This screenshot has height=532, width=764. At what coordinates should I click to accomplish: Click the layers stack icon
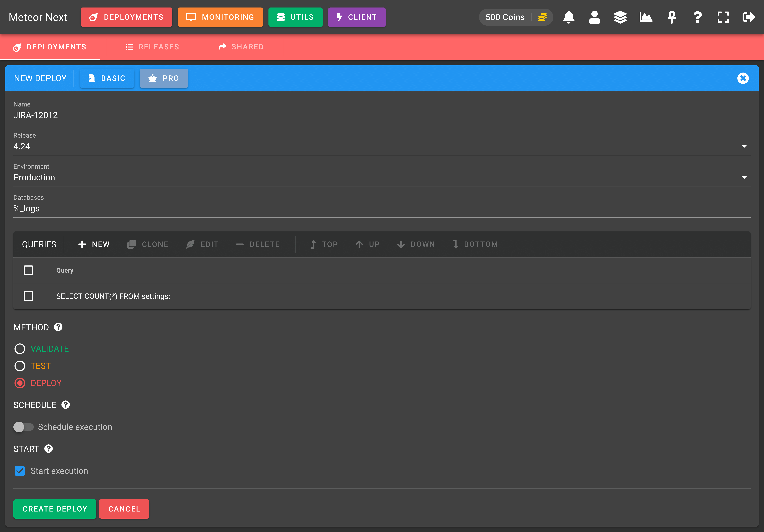click(620, 17)
